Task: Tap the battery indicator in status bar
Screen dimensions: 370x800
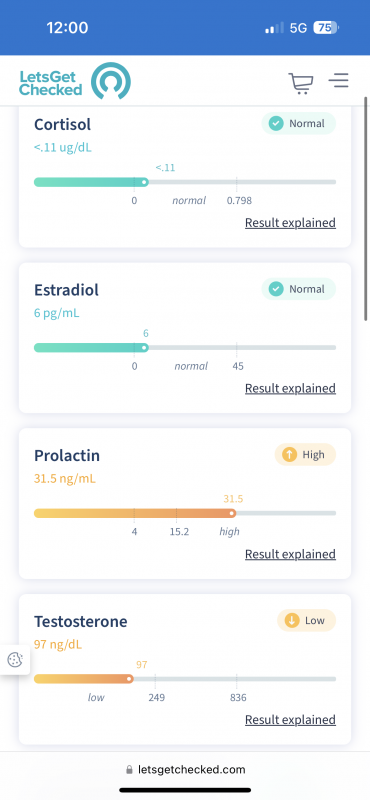Action: coord(326,28)
